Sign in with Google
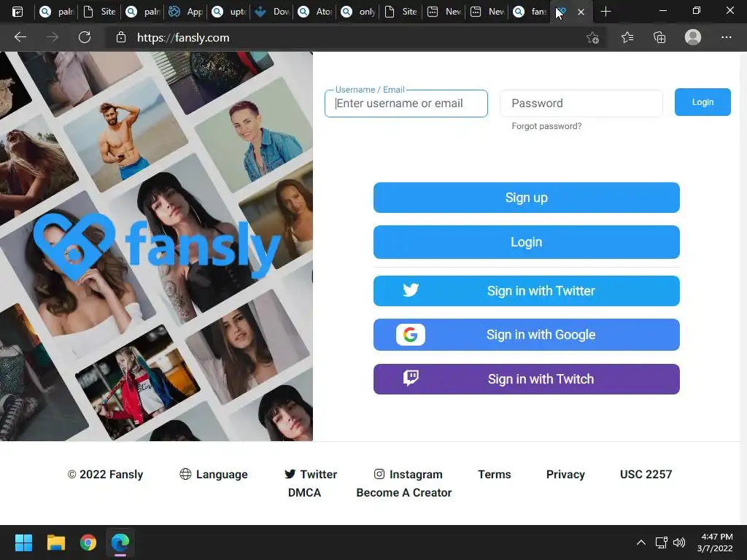 click(527, 335)
